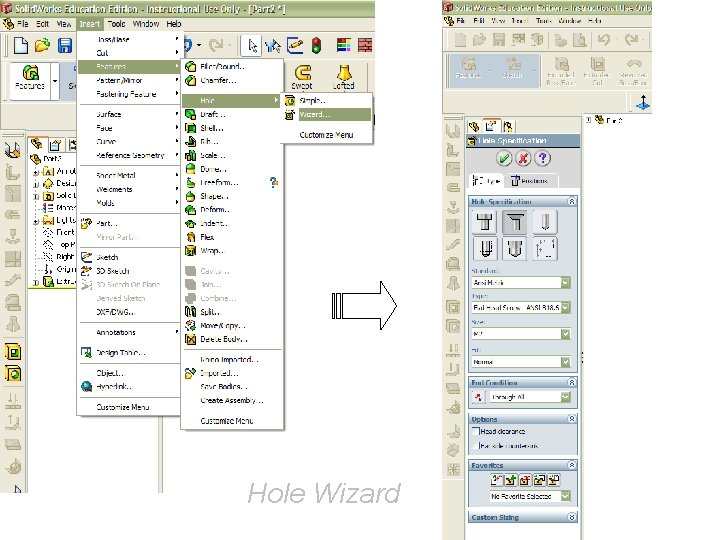Click the traffic light Rebuild icon
Viewport: 720px width, 540px height.
coord(316,45)
